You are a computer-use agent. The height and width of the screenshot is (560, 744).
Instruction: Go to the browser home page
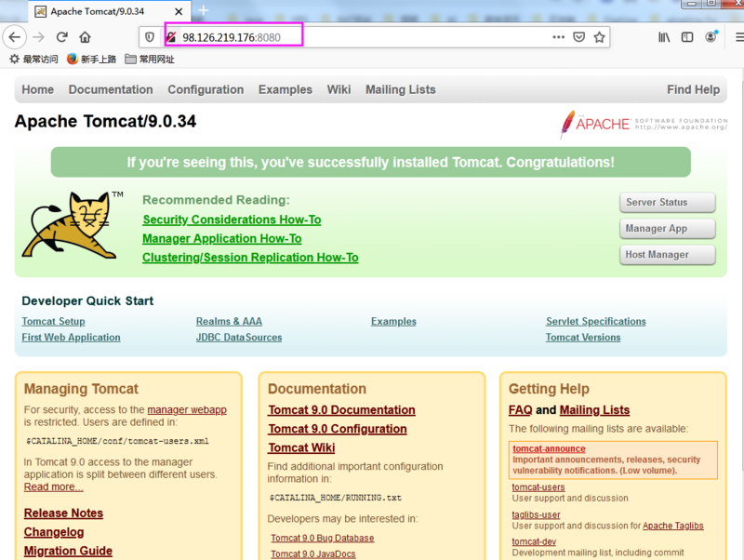[84, 37]
